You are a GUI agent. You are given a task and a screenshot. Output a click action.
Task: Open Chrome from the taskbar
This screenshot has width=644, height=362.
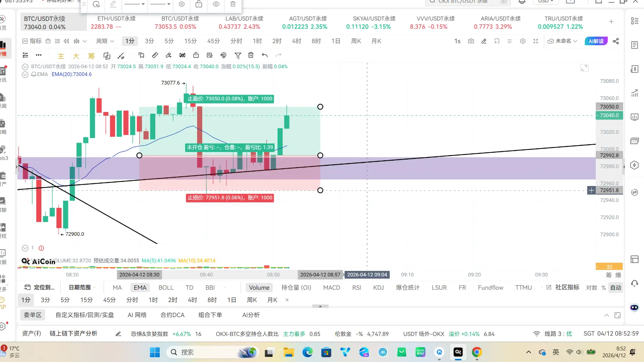click(477, 352)
